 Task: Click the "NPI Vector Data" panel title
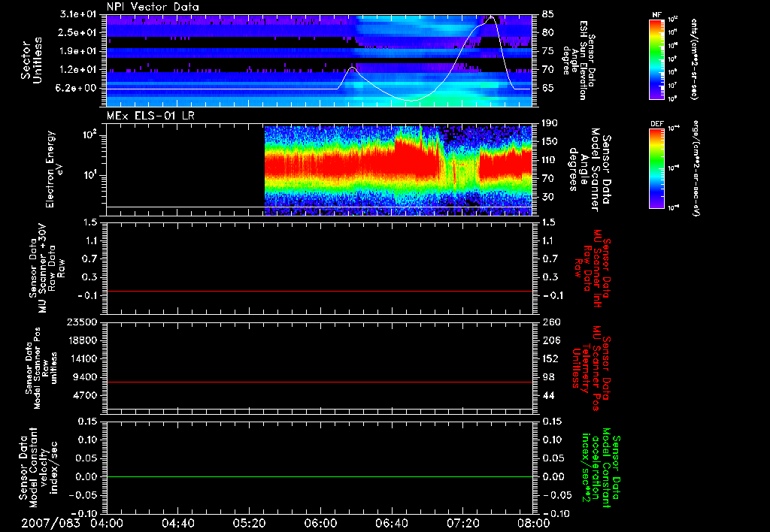click(153, 7)
